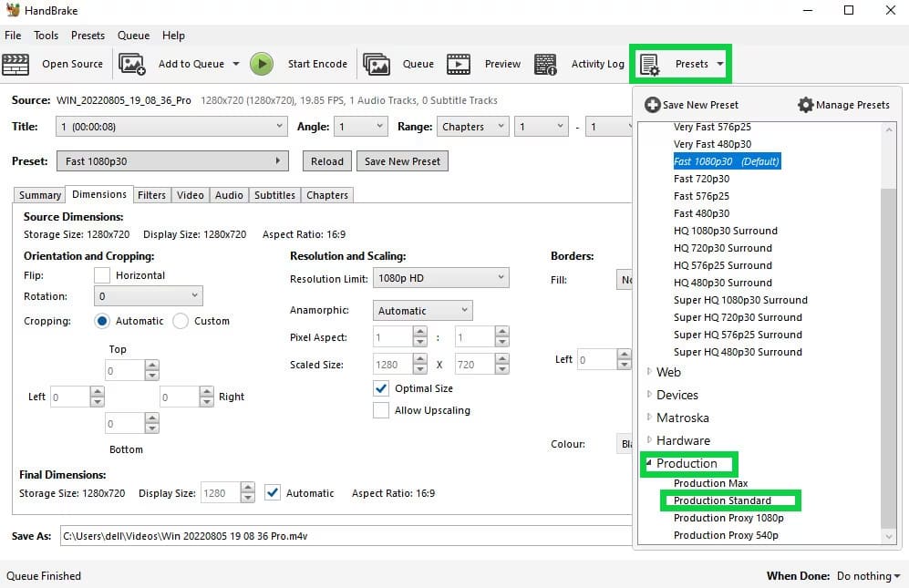The image size is (909, 588).
Task: Uncheck the Optimal Size checkbox
Action: tap(381, 388)
